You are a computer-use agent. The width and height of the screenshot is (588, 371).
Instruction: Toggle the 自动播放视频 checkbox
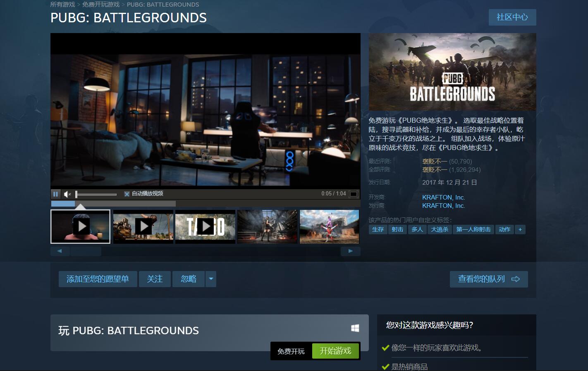[127, 194]
